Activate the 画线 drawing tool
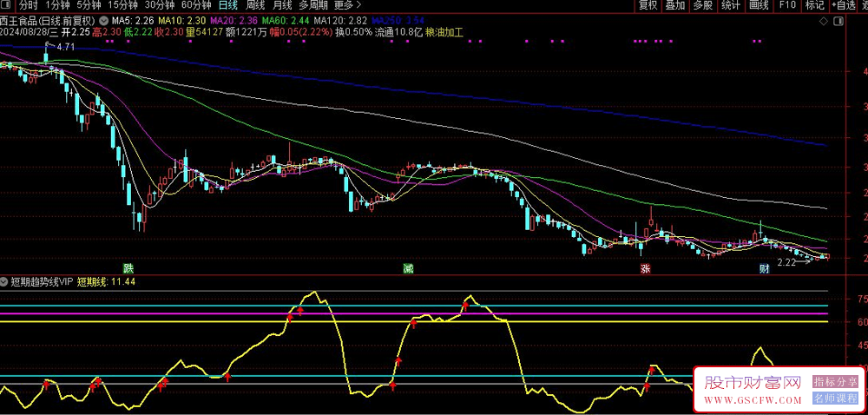The height and width of the screenshot is (415, 868). click(759, 5)
